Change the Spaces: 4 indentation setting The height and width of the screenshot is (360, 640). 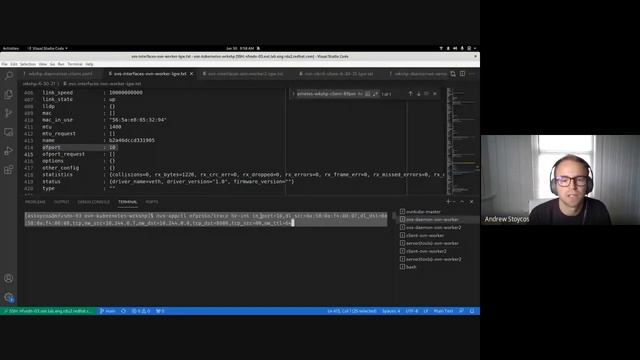tap(391, 311)
